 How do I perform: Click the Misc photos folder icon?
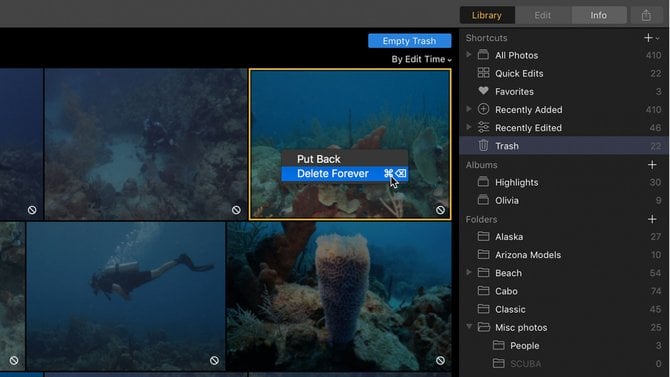click(x=483, y=327)
